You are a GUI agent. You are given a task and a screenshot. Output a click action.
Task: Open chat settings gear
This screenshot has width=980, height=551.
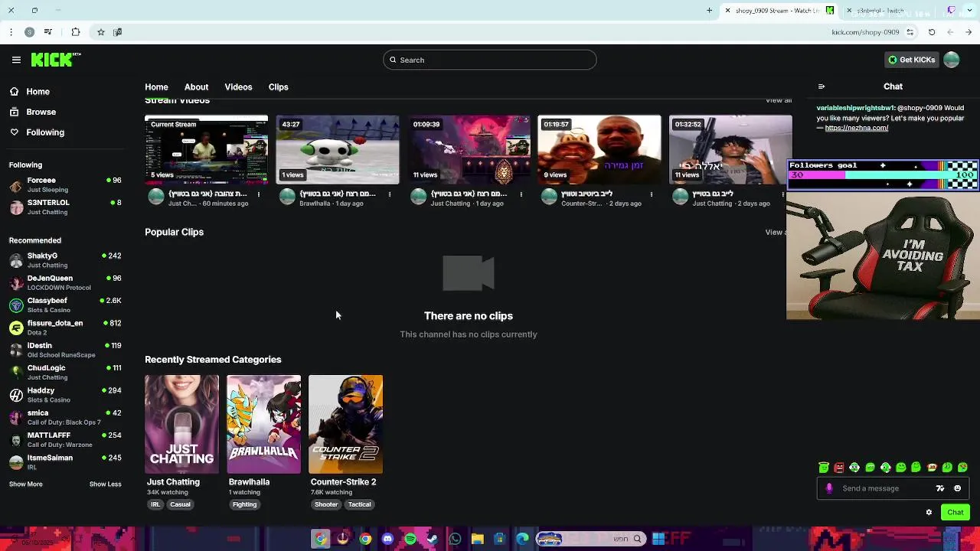click(929, 513)
